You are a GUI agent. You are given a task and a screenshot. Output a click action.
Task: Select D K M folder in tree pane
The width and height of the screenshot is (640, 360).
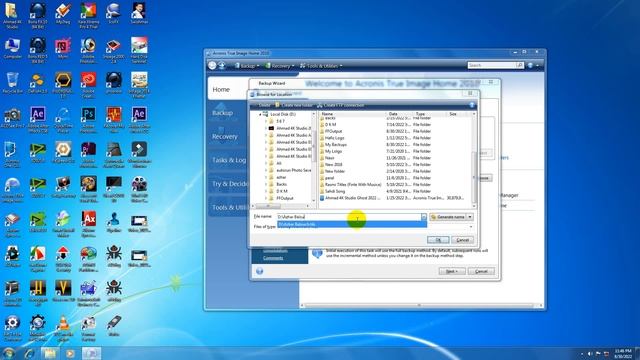point(282,191)
